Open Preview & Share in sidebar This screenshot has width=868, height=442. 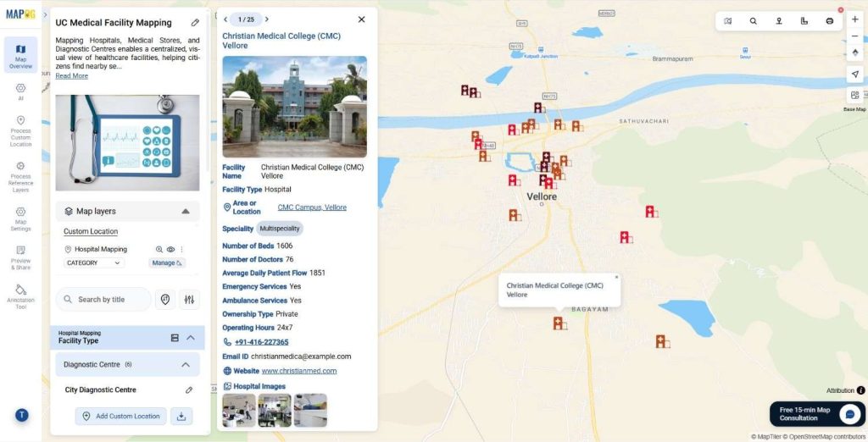(x=20, y=257)
